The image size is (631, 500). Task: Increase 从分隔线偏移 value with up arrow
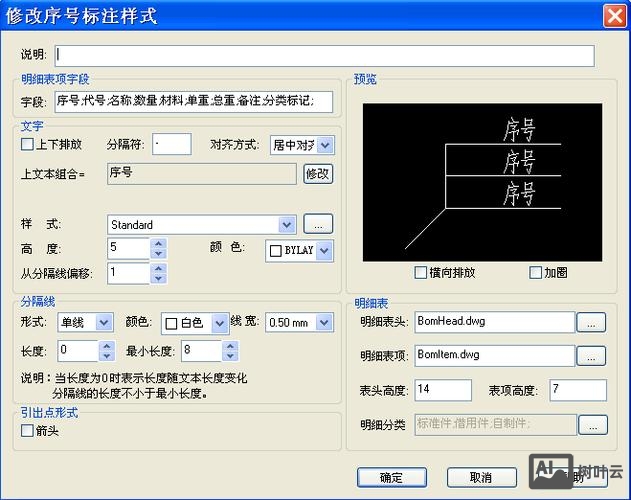click(159, 268)
